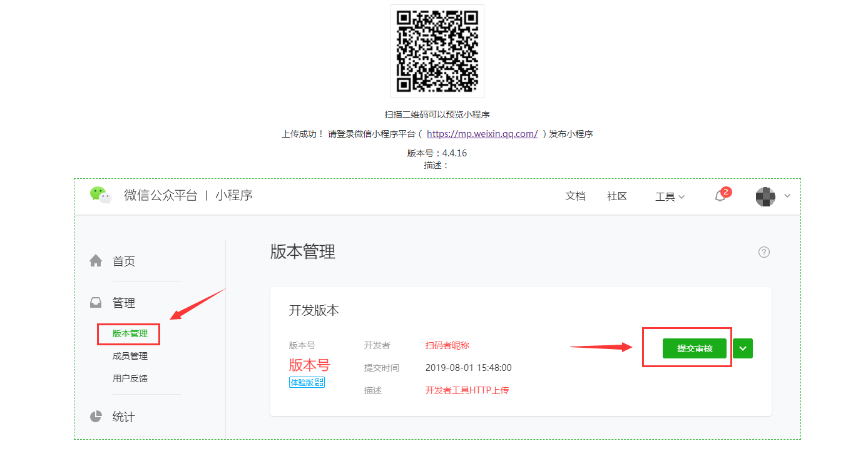Screen dimensions: 868x451
Task: Click the 版本号：4.4.16 text
Action: point(437,153)
